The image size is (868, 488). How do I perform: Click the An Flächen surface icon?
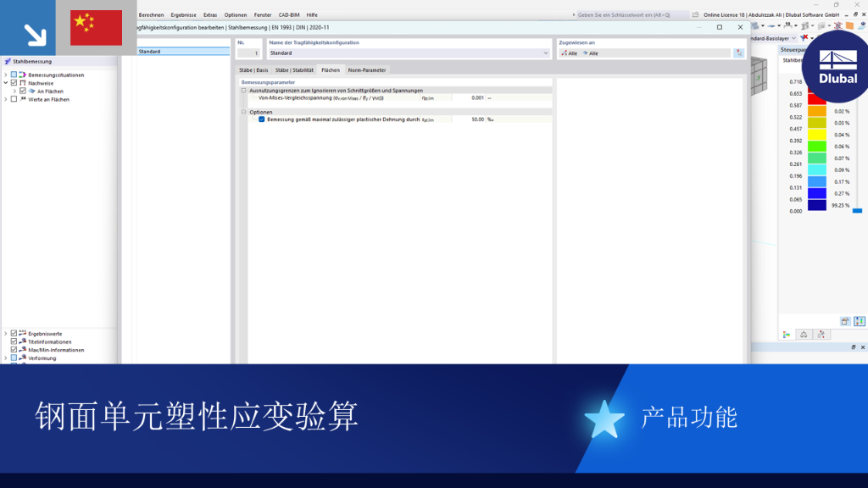pyautogui.click(x=31, y=91)
